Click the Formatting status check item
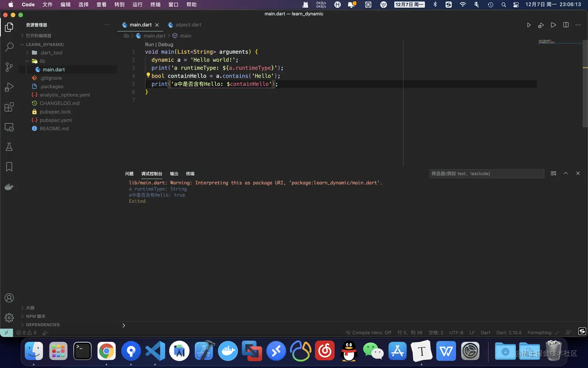Screen dimensions: 588x368 point(543,333)
